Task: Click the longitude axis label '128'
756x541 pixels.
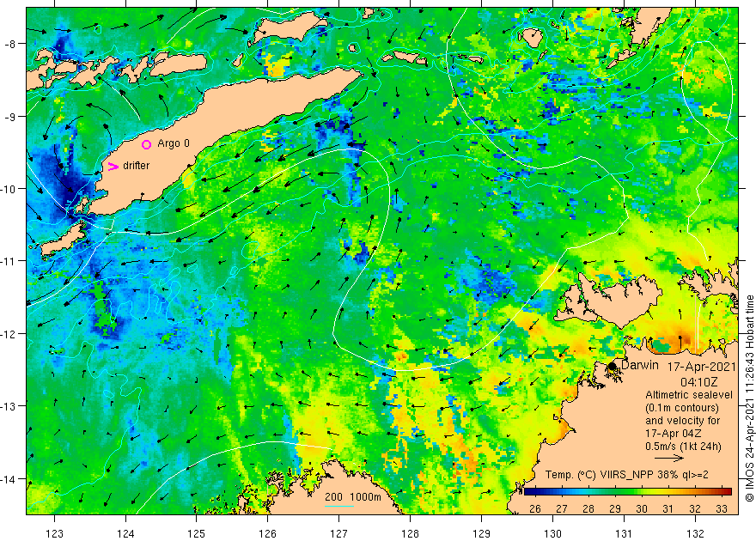Action: click(411, 533)
